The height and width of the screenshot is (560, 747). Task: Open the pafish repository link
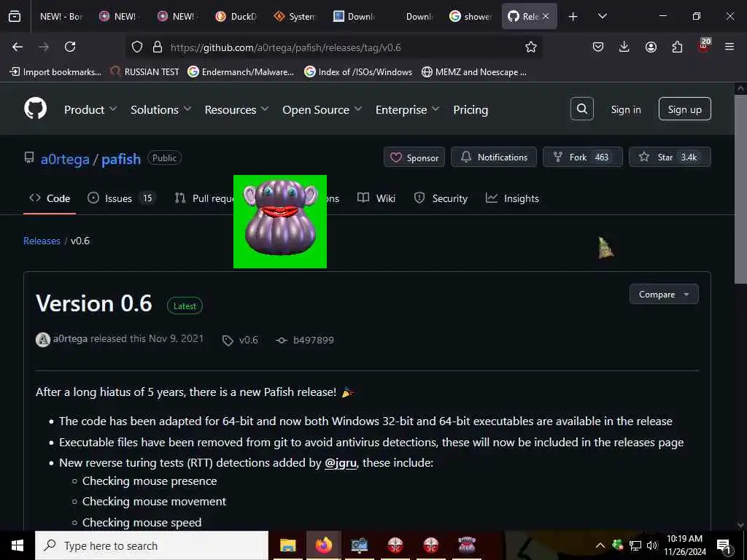click(121, 159)
